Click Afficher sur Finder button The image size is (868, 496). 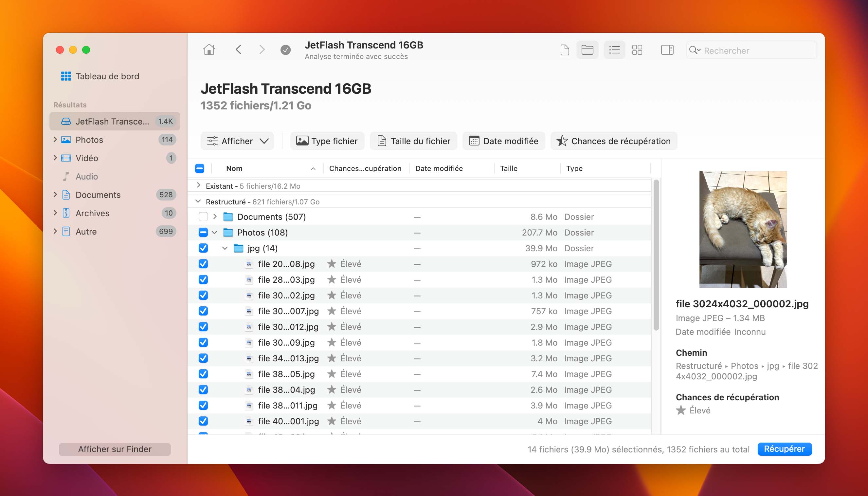pyautogui.click(x=115, y=449)
